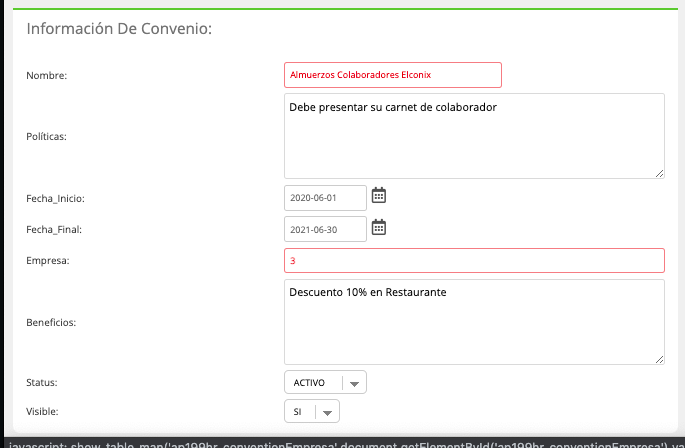685x448 pixels.
Task: Click the Fecha_Final: label
Action: [54, 229]
